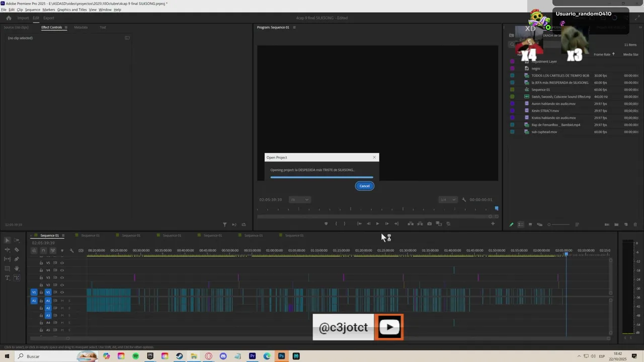Open the Markers menu

[49, 10]
